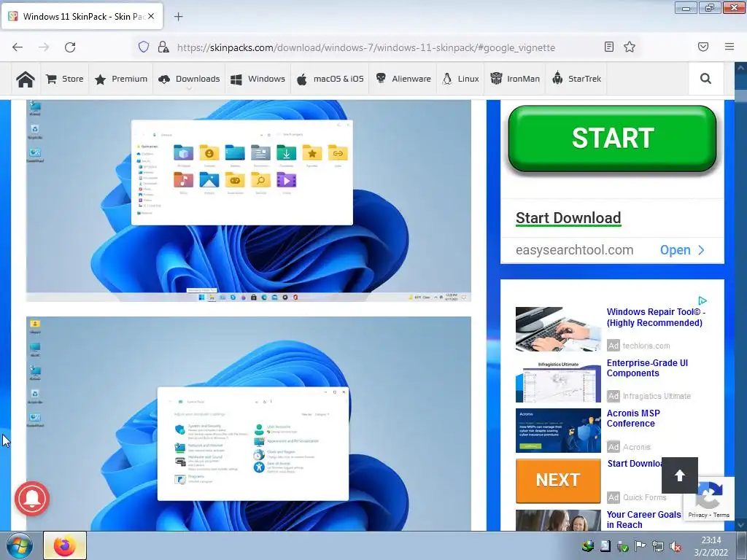Click the orange NEXT button
The width and height of the screenshot is (747, 560).
point(558,480)
